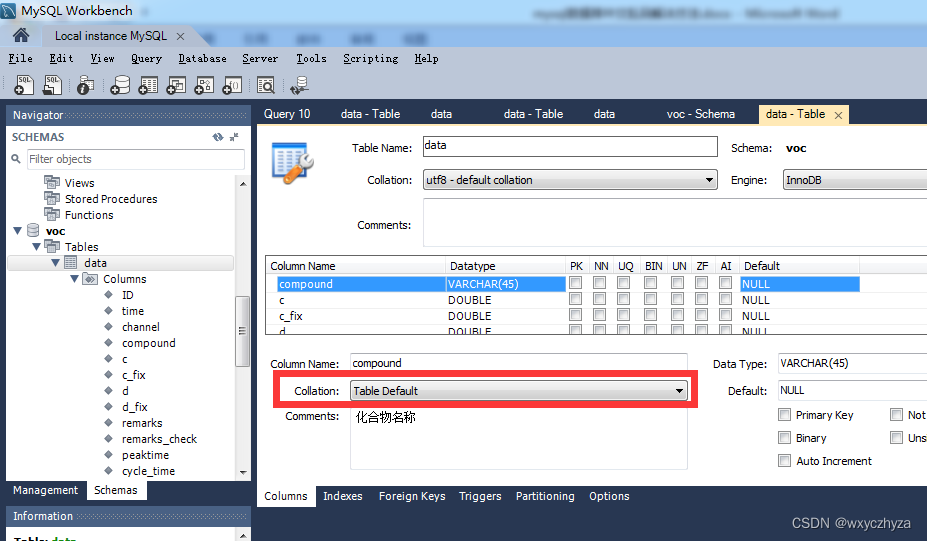Image resolution: width=927 pixels, height=541 pixels.
Task: Click the Stored Procedures folder icon
Action: point(52,198)
